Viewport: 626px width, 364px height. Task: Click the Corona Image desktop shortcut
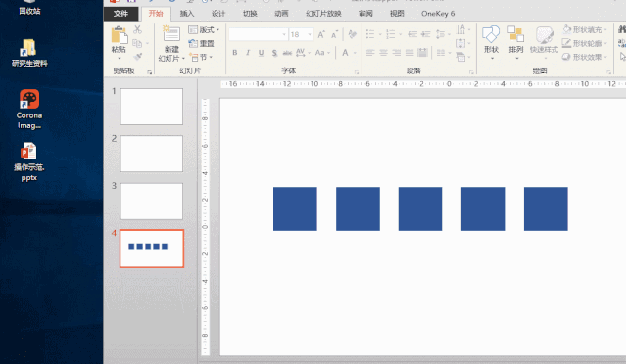coord(29,110)
